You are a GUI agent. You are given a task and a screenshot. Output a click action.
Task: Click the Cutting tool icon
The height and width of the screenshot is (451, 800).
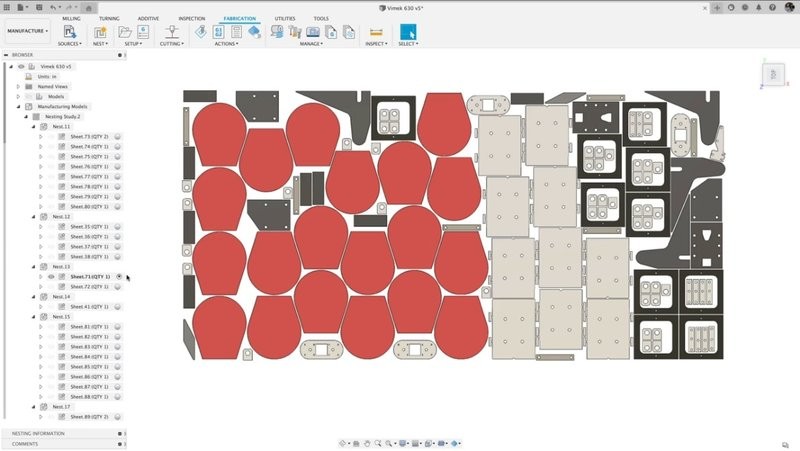171,32
